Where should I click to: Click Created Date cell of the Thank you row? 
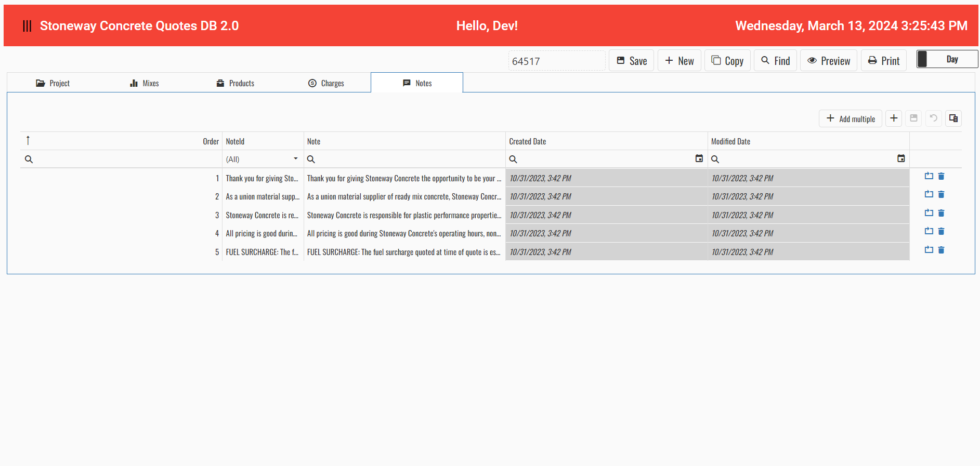click(x=607, y=178)
